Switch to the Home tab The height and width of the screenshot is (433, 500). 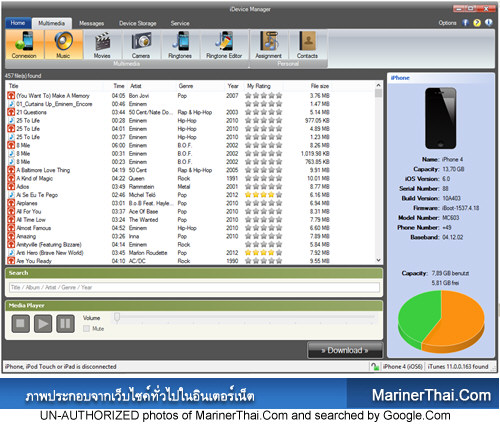18,23
